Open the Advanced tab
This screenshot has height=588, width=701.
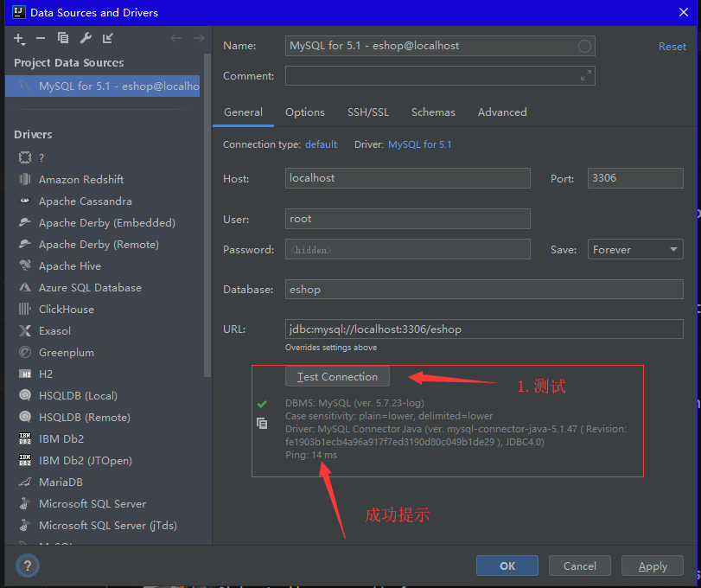tap(502, 112)
